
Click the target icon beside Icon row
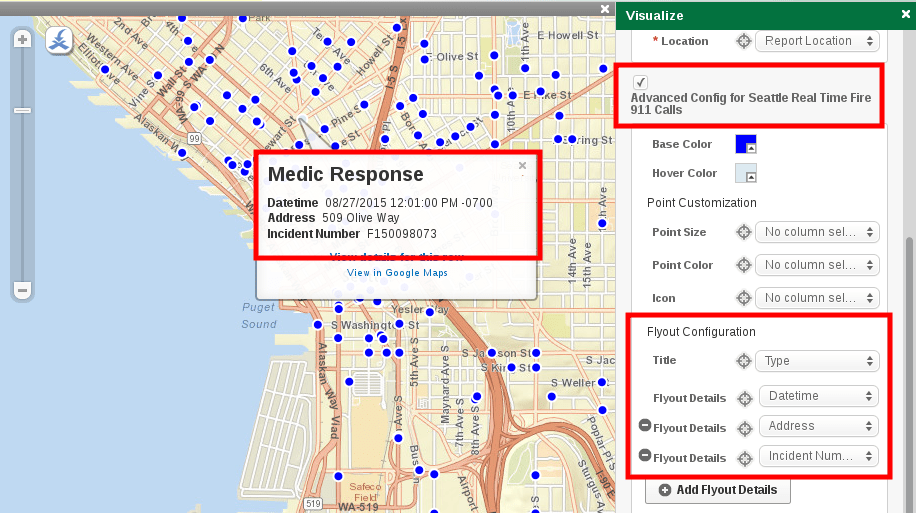[x=744, y=298]
